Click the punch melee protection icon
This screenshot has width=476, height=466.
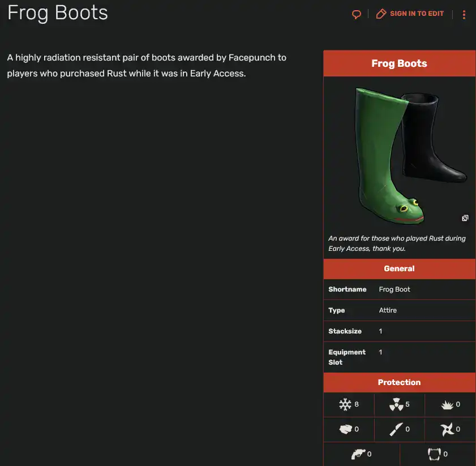click(346, 429)
